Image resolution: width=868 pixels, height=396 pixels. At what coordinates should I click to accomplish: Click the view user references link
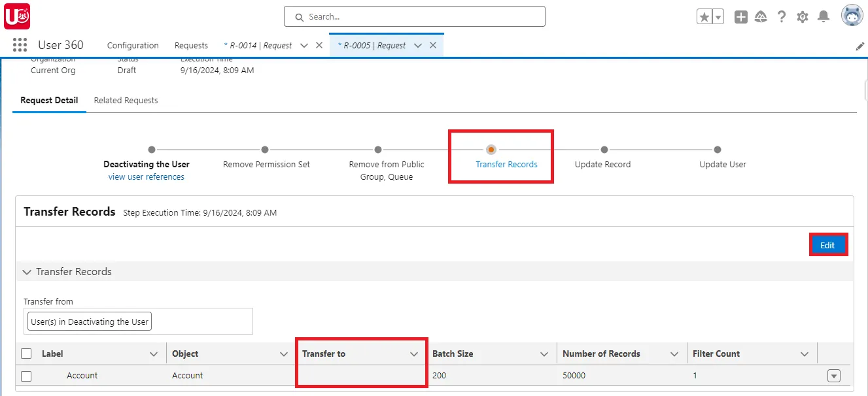point(147,176)
